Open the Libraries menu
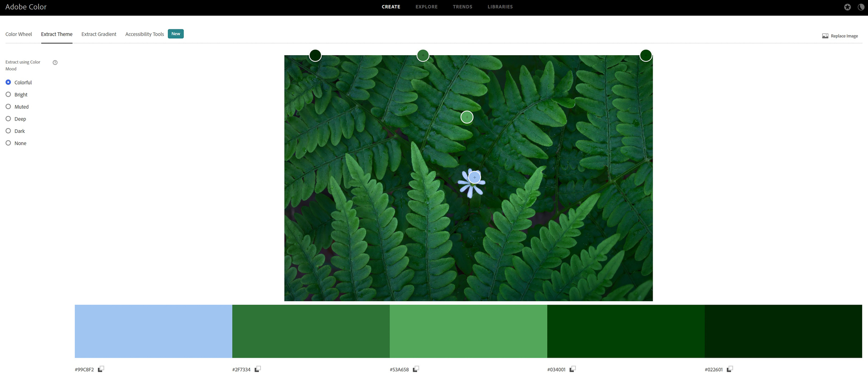Viewport: 868px width, 384px height. pyautogui.click(x=500, y=7)
